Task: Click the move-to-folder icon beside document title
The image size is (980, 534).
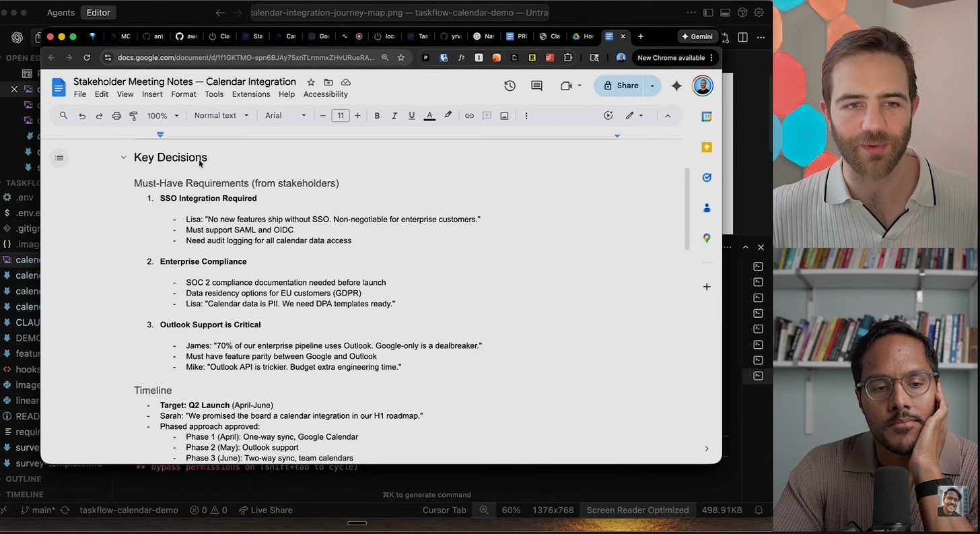Action: click(x=328, y=82)
